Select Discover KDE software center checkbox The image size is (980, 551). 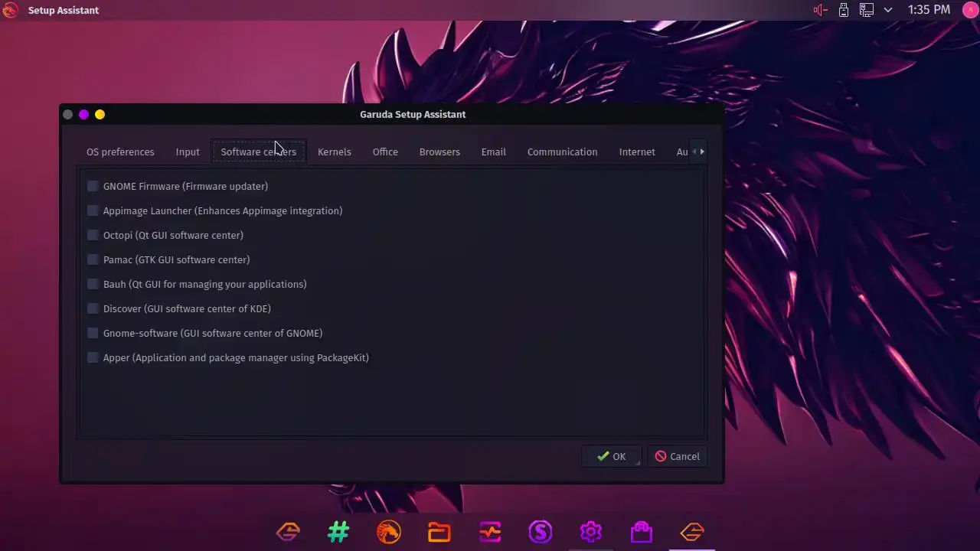(x=93, y=308)
